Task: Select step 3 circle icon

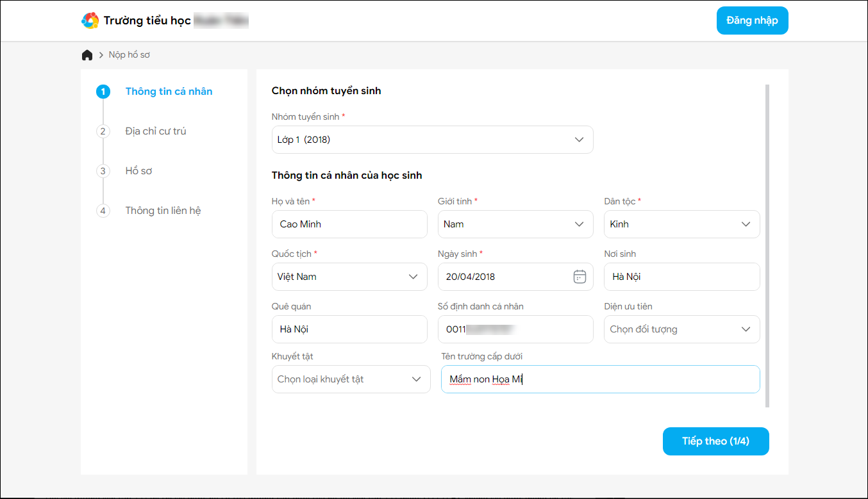Action: (x=103, y=171)
